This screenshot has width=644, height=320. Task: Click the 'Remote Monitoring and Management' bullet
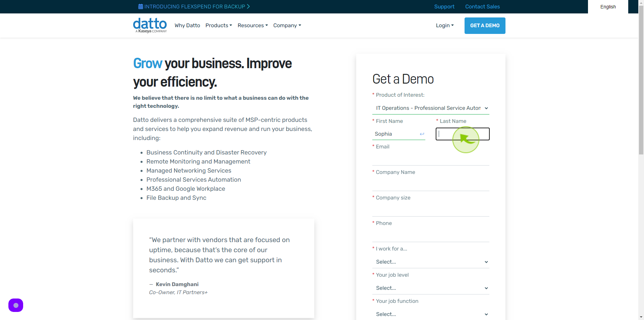tap(198, 162)
